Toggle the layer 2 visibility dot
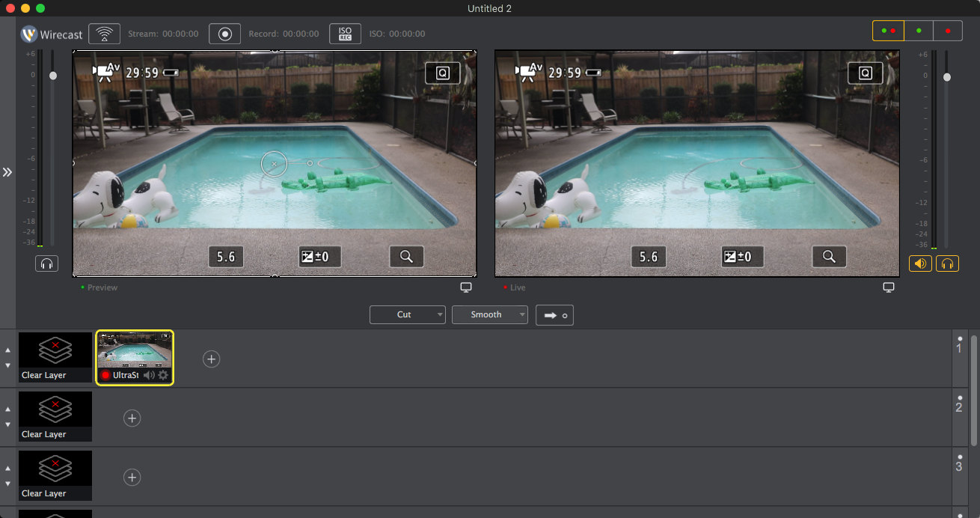 pos(960,397)
